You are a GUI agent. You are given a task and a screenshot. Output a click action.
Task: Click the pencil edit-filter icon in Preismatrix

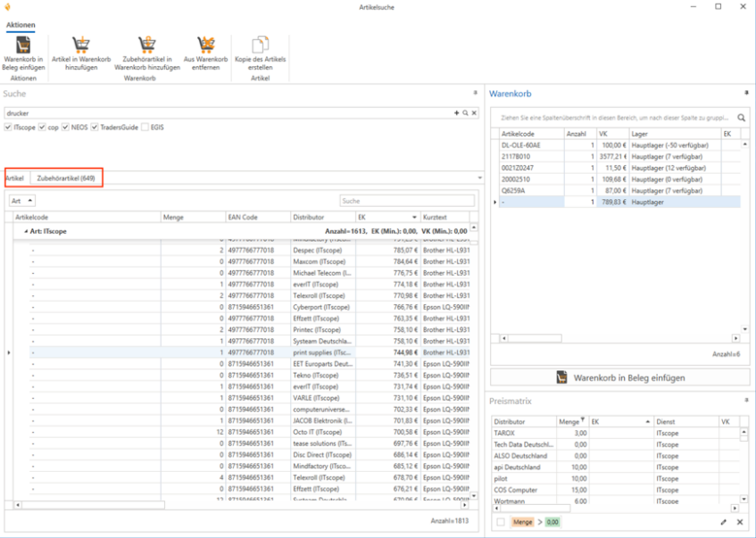(x=724, y=522)
